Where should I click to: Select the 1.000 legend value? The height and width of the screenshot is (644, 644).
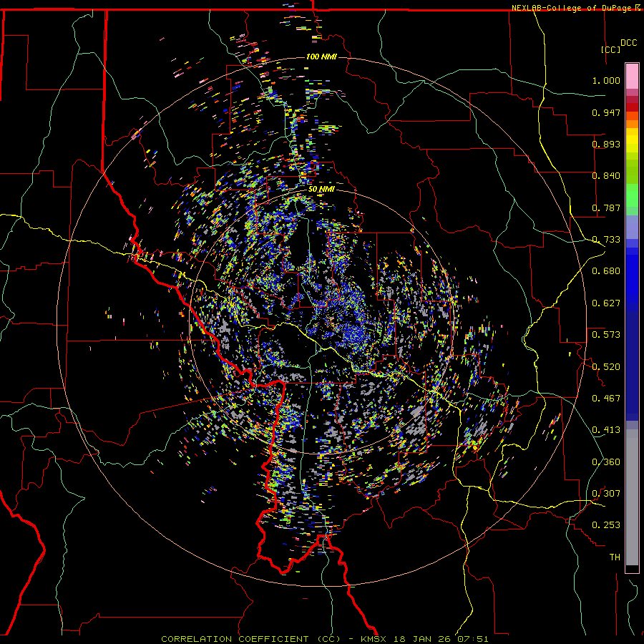tap(606, 80)
